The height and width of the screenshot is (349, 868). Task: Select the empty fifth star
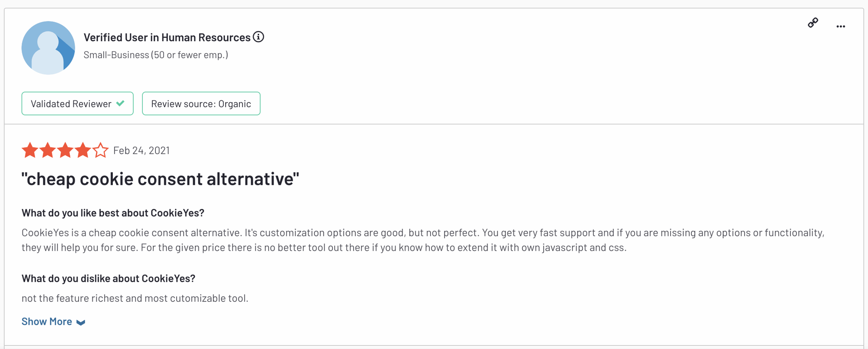pyautogui.click(x=100, y=150)
